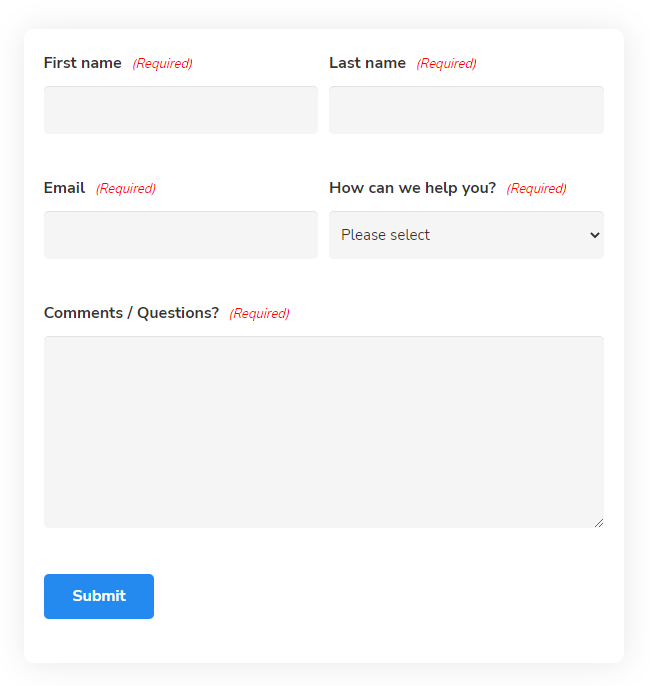Click the 'First name' label text
This screenshot has height=686, width=650.
point(83,63)
